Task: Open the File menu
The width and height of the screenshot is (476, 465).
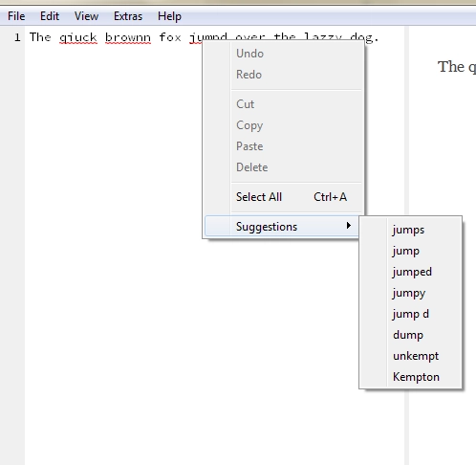Action: click(x=16, y=16)
